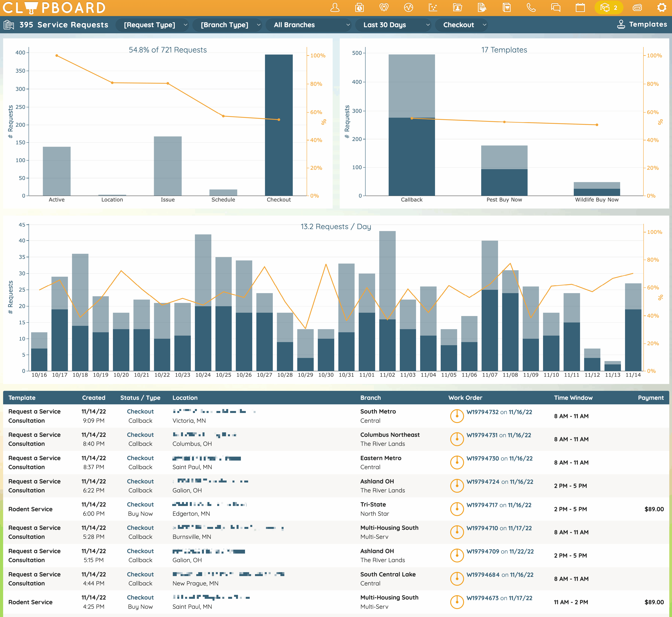Open the All Branches dropdown
The height and width of the screenshot is (617, 672).
tap(309, 25)
